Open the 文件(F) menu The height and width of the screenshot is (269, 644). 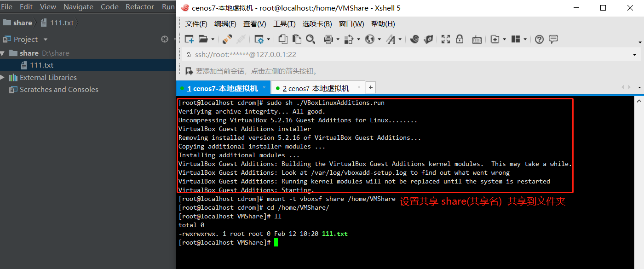(x=196, y=24)
